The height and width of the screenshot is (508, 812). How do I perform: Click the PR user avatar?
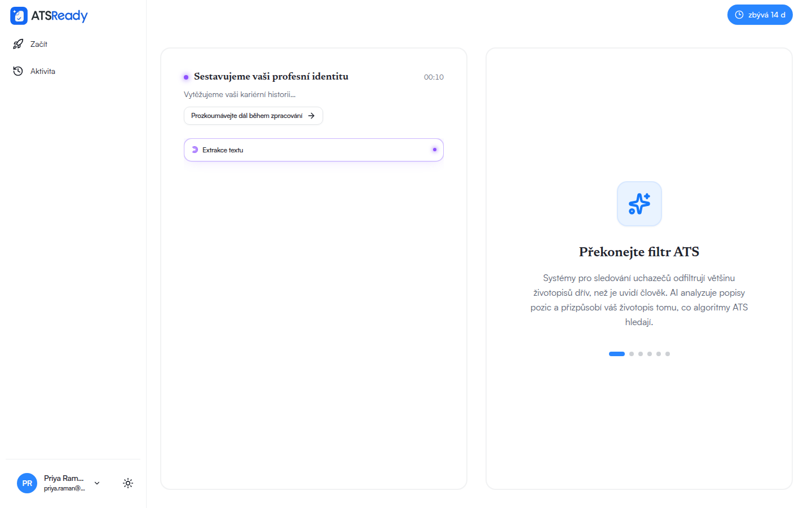click(x=27, y=483)
